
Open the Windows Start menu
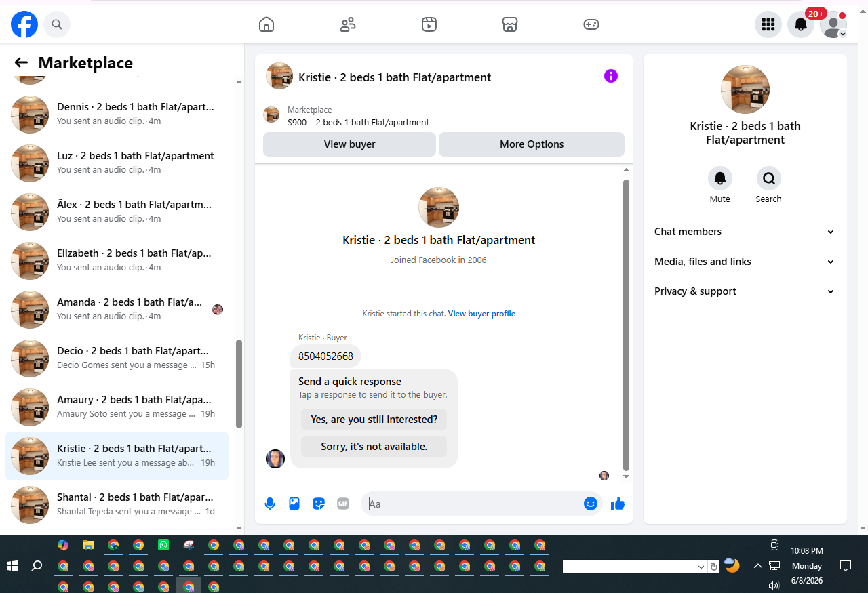click(12, 566)
